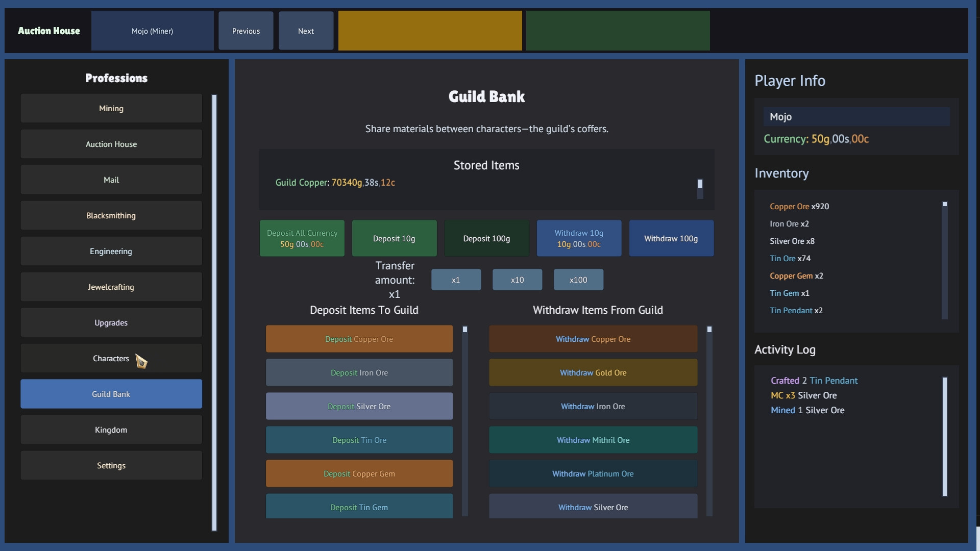
Task: Set transfer amount to x10
Action: pos(517,280)
